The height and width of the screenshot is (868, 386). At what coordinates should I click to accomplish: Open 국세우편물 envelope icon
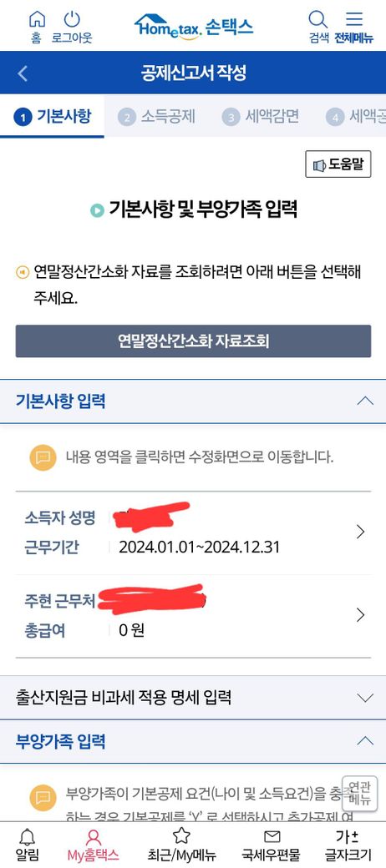point(272,836)
